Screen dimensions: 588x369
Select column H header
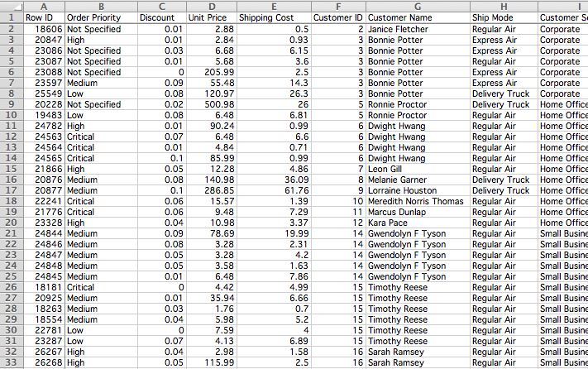click(x=504, y=7)
